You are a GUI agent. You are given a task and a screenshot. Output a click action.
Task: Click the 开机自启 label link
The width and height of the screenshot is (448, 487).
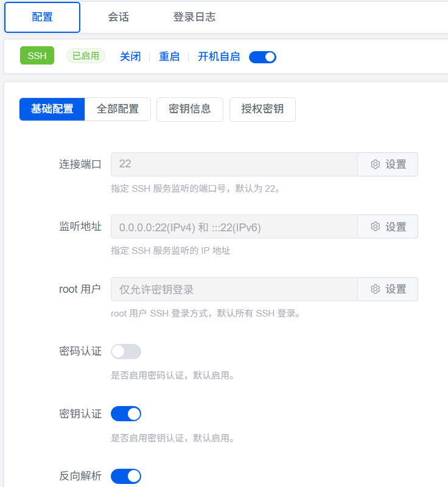pos(219,57)
